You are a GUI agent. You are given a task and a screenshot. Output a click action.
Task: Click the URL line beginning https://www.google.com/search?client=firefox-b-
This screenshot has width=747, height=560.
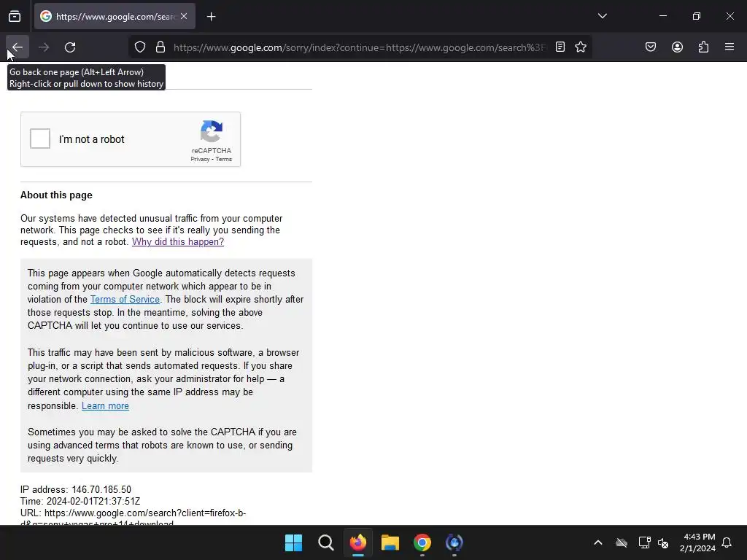tap(133, 513)
